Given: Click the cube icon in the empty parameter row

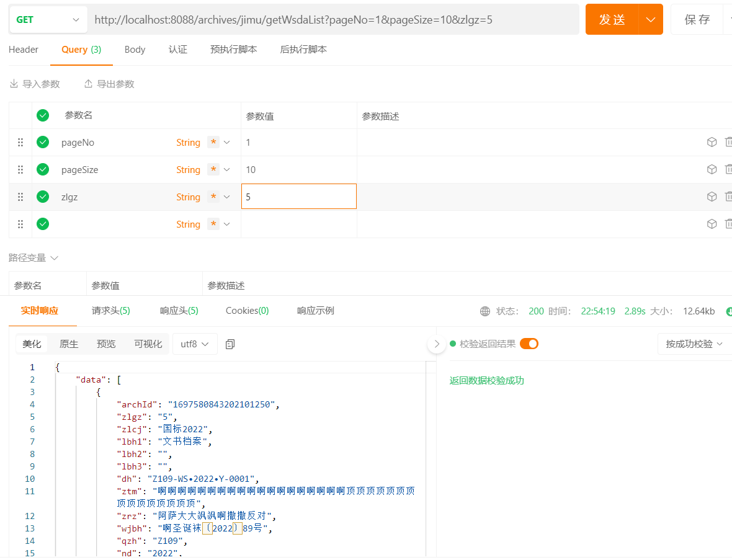Looking at the screenshot, I should 712,224.
